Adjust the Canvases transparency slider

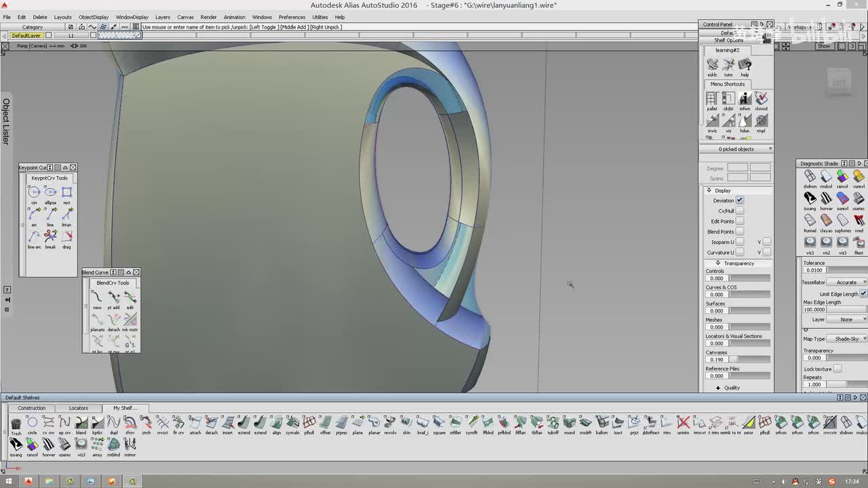tap(749, 359)
